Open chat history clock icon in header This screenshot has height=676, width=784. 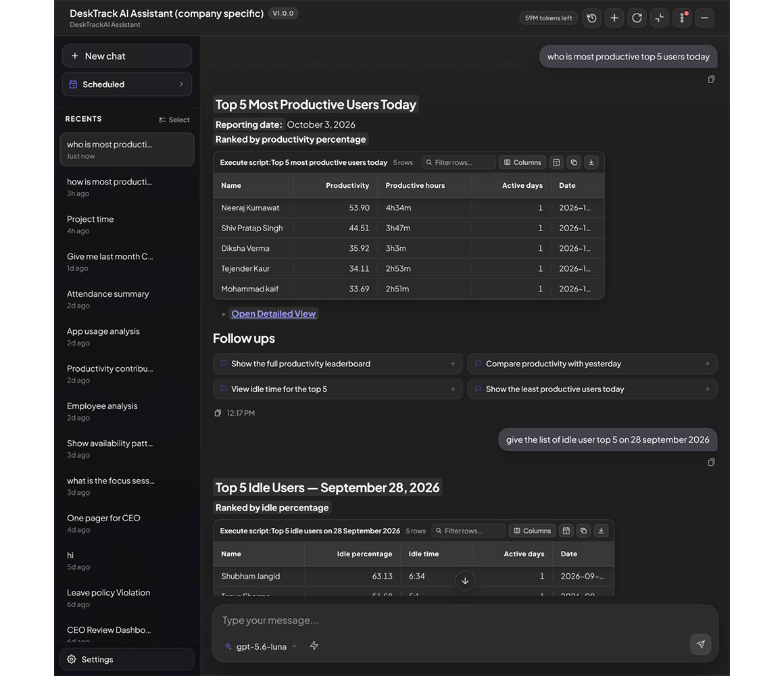591,18
